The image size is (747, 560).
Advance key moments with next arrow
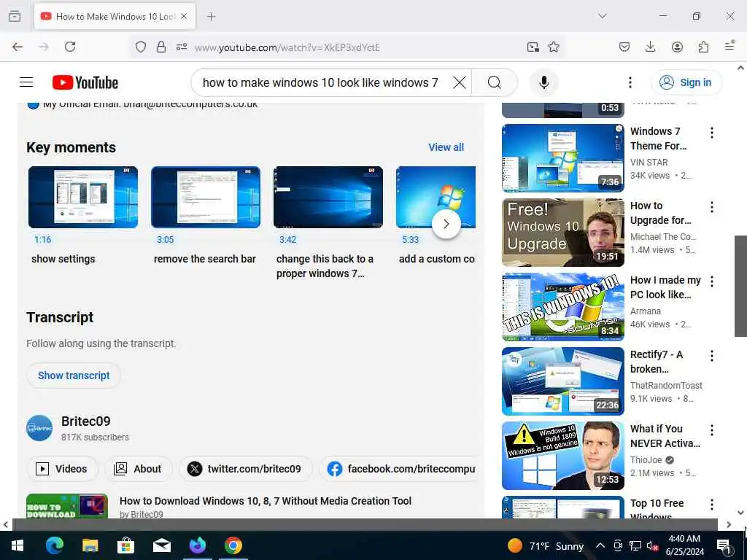point(446,224)
